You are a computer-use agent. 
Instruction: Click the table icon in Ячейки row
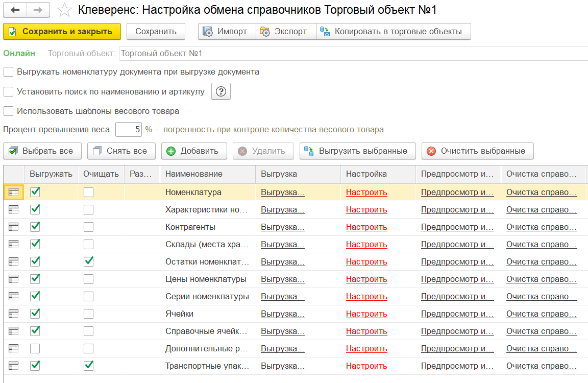[x=13, y=314]
